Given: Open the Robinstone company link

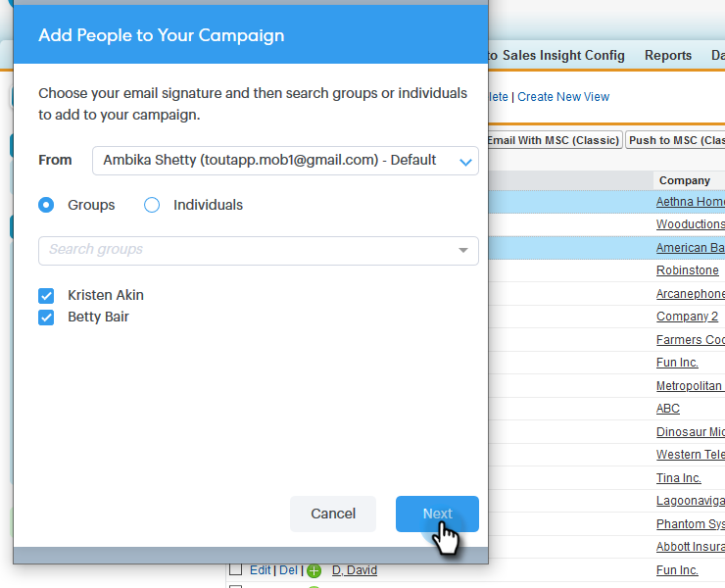Looking at the screenshot, I should [688, 270].
